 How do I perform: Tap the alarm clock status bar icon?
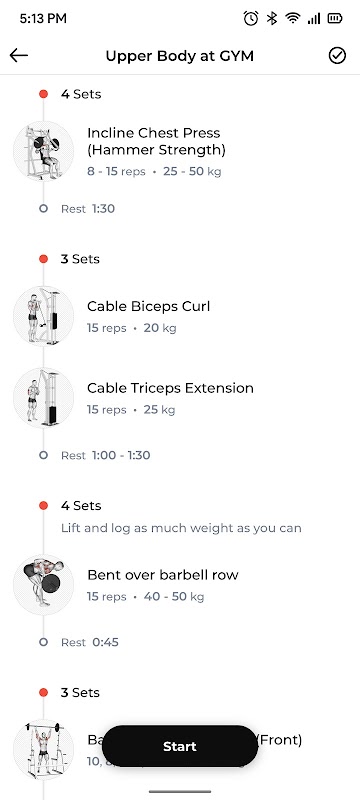tap(251, 19)
